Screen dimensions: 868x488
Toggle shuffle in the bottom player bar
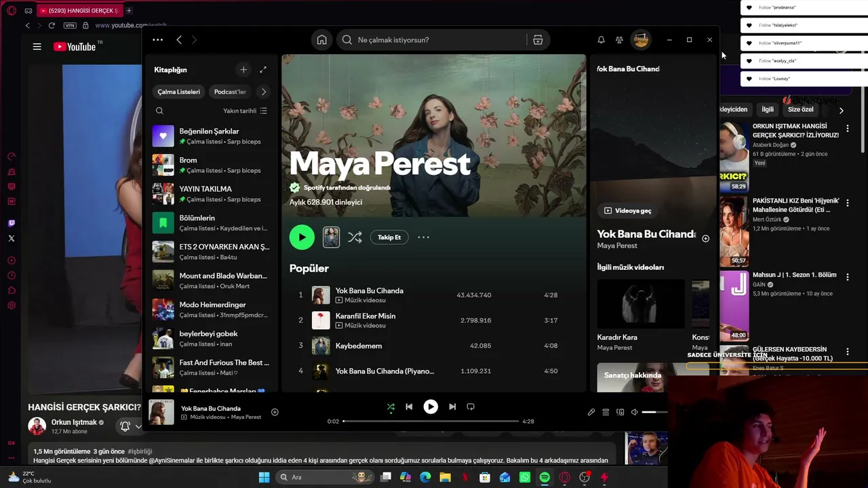(x=391, y=407)
